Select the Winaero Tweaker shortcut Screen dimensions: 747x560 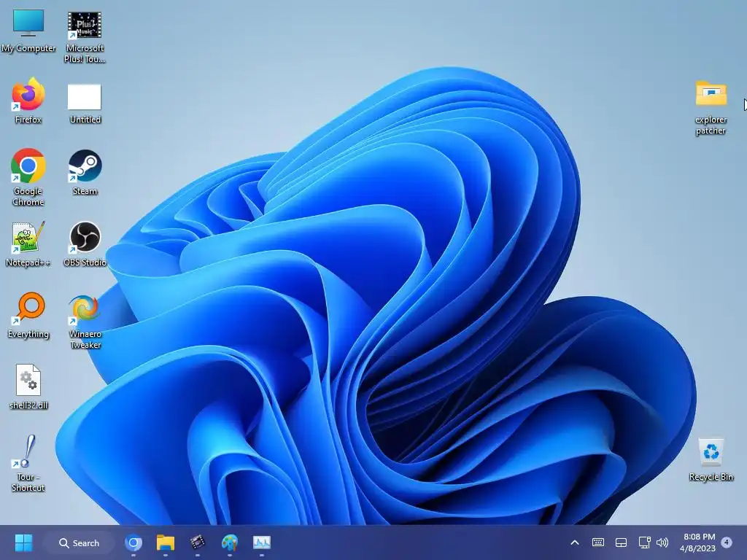[x=85, y=322]
